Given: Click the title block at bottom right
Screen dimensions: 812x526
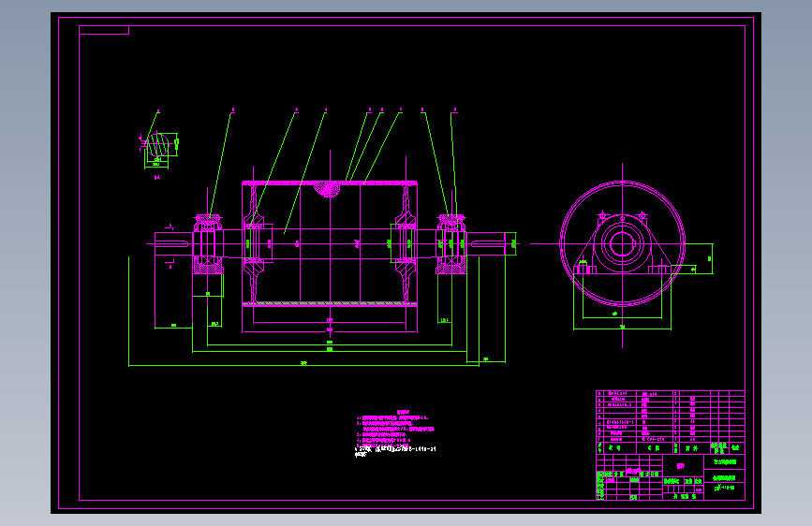Looking at the screenshot, I should pyautogui.click(x=670, y=477).
